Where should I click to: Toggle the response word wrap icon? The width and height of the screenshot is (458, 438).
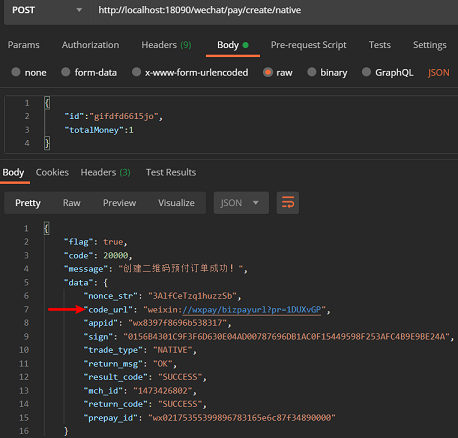(x=288, y=203)
